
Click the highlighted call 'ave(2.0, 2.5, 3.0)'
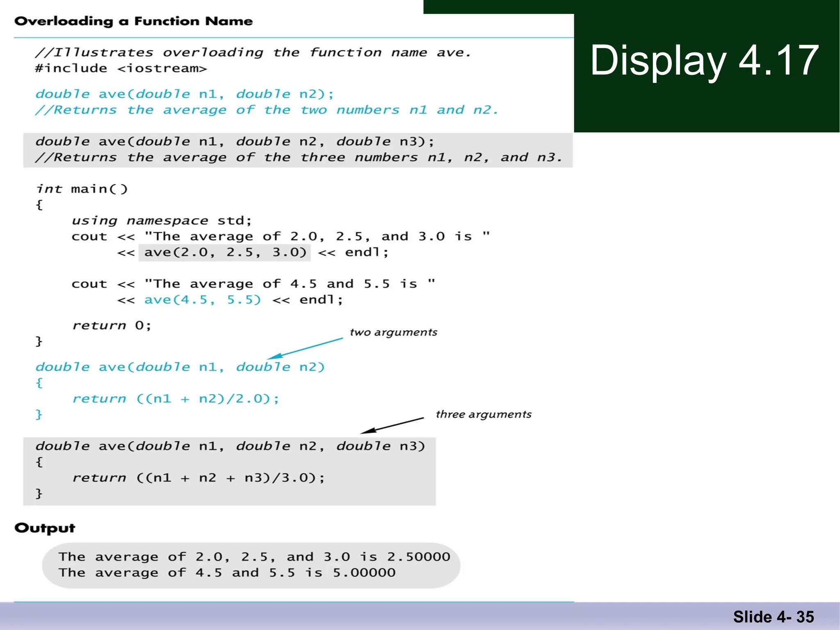[x=225, y=252]
